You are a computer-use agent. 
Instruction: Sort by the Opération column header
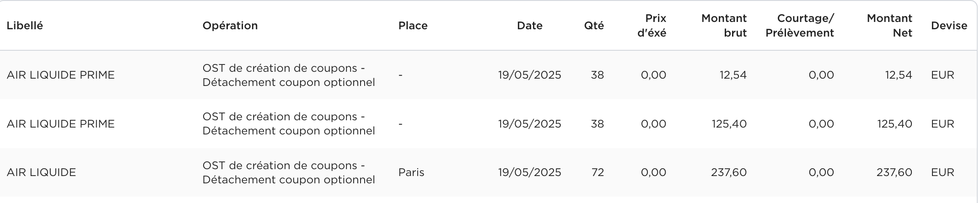[230, 26]
